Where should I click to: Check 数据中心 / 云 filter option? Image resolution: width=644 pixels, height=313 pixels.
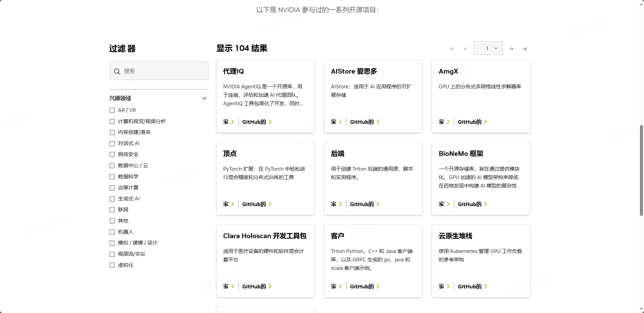(112, 166)
